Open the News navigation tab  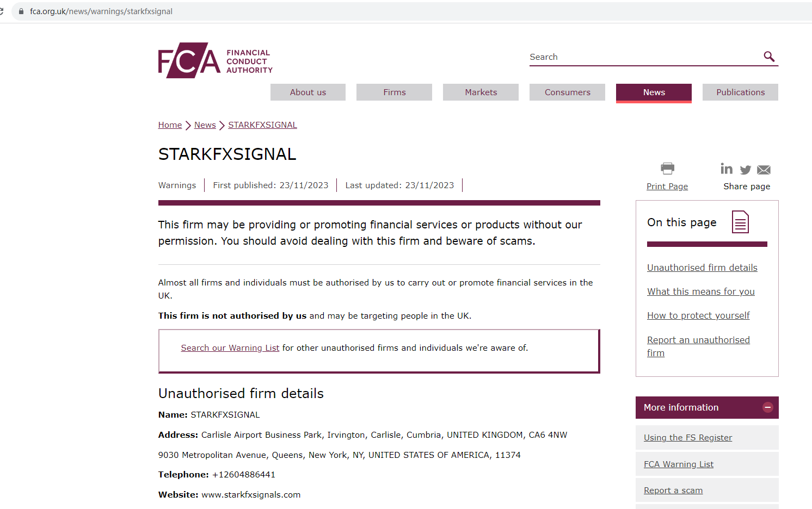(x=654, y=92)
